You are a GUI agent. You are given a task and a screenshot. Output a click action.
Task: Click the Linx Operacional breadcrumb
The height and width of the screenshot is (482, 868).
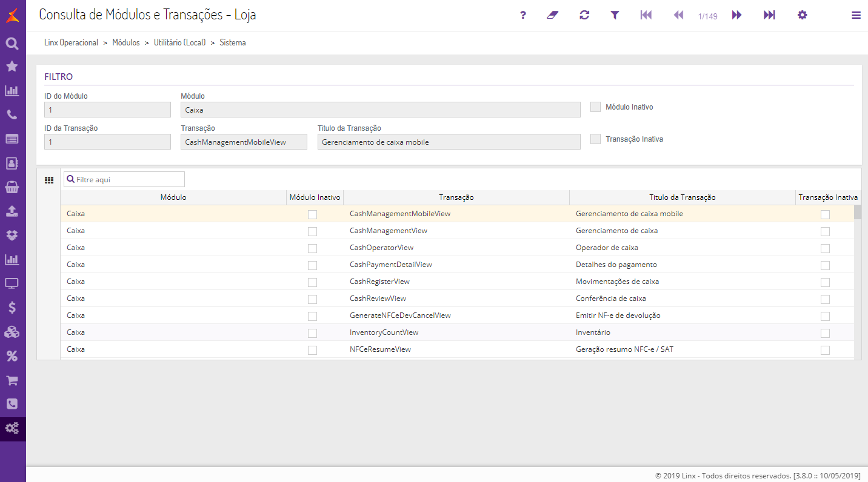coord(71,43)
